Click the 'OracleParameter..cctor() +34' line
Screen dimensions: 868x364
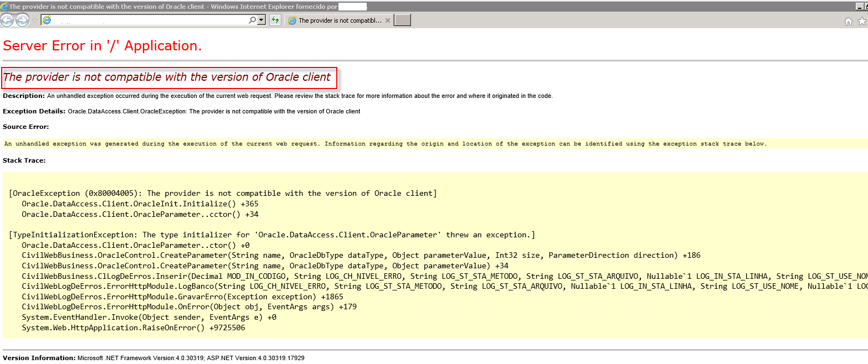click(x=140, y=214)
